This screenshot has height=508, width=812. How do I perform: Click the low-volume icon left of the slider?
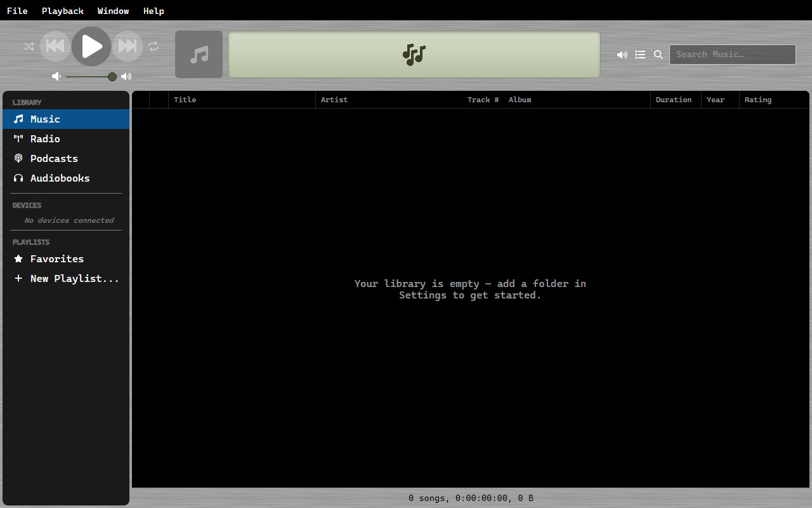click(56, 76)
